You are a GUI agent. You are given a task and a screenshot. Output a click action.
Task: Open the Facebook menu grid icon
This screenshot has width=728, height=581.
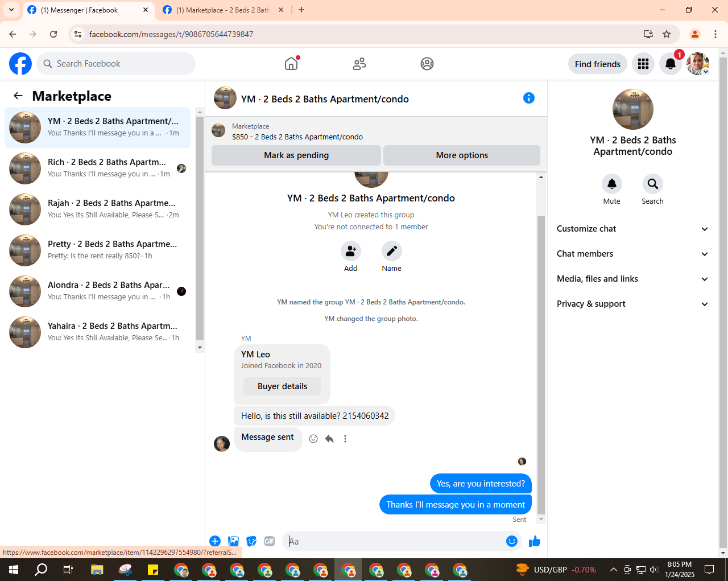643,64
